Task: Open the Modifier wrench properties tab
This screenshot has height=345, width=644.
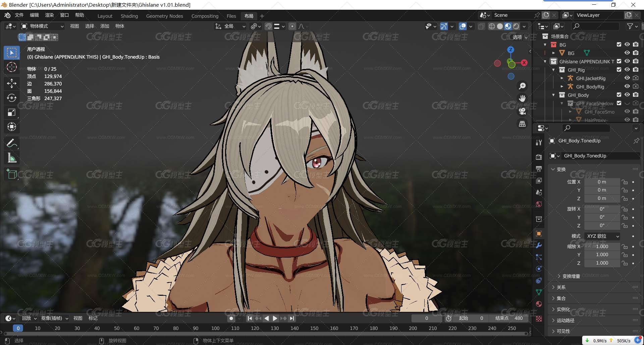Action: (539, 246)
